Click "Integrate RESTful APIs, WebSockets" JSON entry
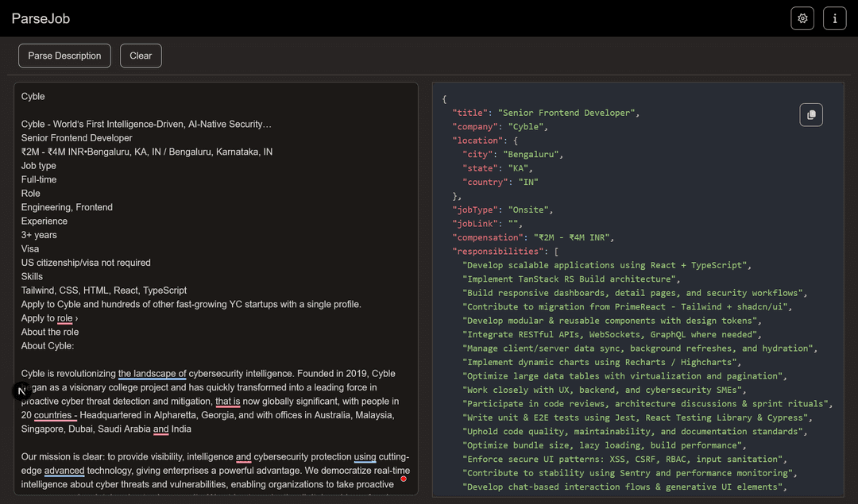The height and width of the screenshot is (504, 858). [x=612, y=334]
